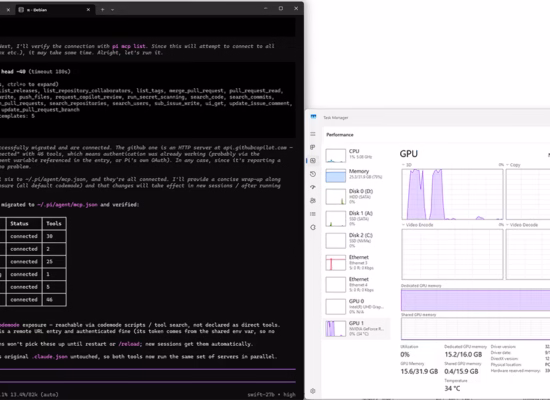
Task: Open Details page in Task Manager sidebar
Action: [313, 214]
